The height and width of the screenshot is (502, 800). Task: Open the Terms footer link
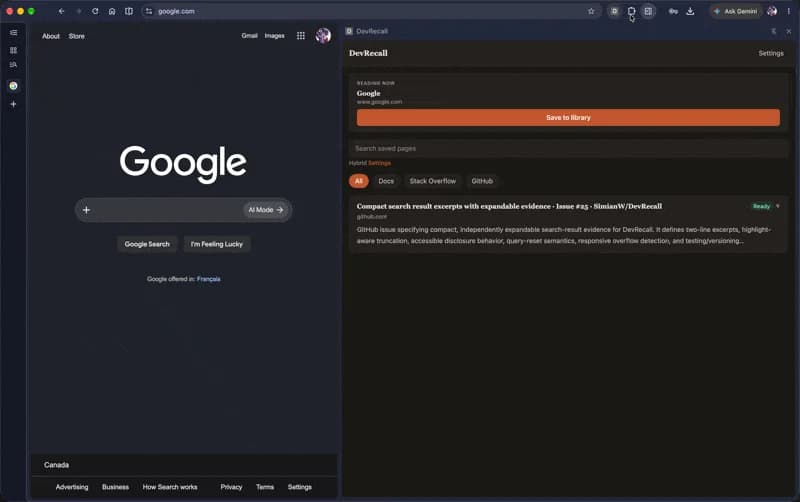[x=265, y=487]
